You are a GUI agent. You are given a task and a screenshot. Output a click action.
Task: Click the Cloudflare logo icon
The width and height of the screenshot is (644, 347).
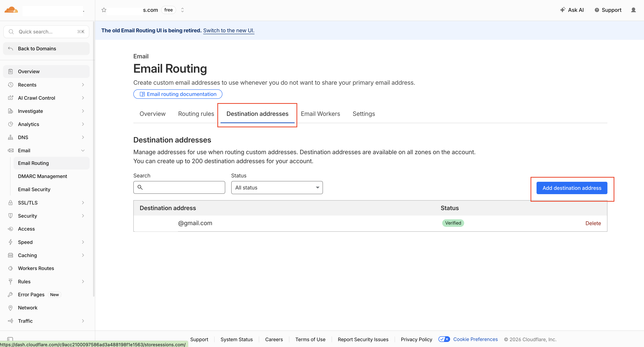[11, 10]
